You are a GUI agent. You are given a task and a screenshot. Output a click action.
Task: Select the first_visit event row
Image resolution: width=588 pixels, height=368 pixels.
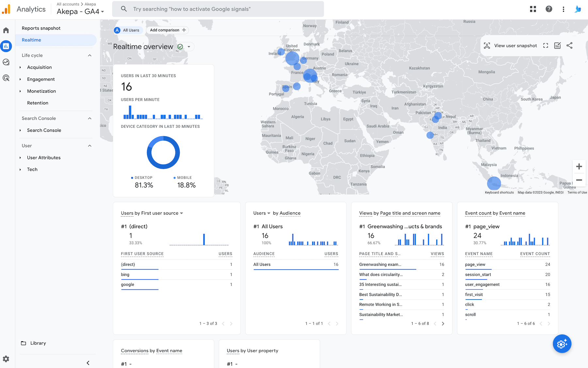507,295
